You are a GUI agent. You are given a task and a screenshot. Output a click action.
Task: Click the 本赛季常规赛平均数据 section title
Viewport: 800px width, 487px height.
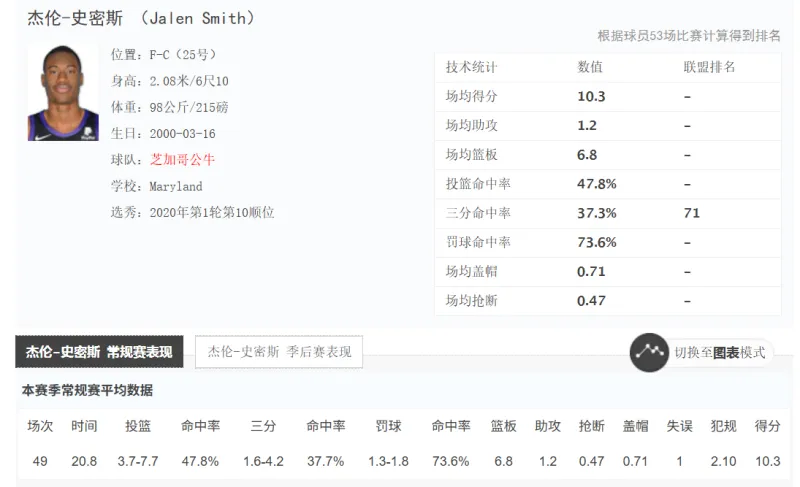(x=87, y=391)
